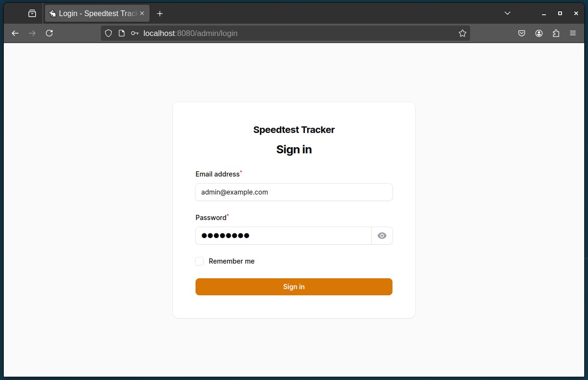The width and height of the screenshot is (588, 380).
Task: Tick the Remember me checkbox
Action: 199,261
